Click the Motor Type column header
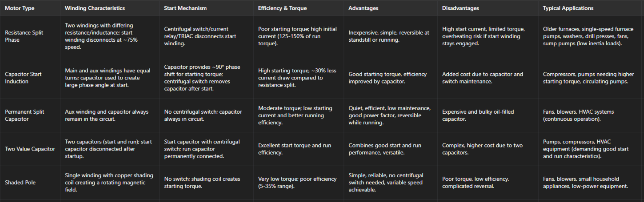Viewport: 644px width, 202px height. [20, 8]
